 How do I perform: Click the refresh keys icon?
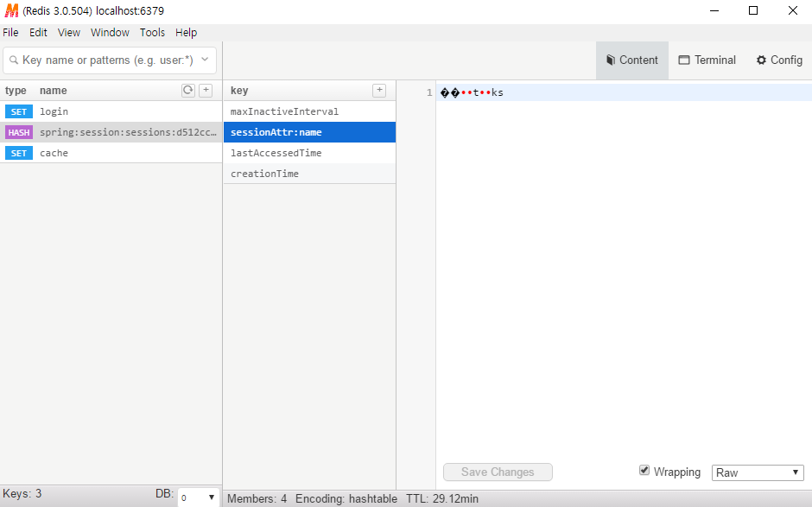[188, 90]
